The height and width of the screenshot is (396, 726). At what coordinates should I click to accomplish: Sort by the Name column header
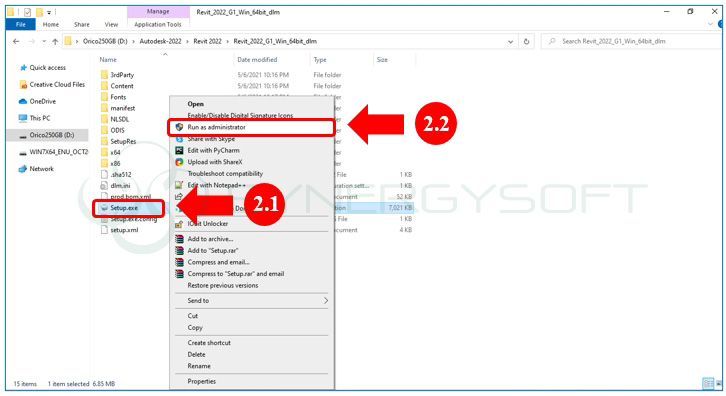108,60
